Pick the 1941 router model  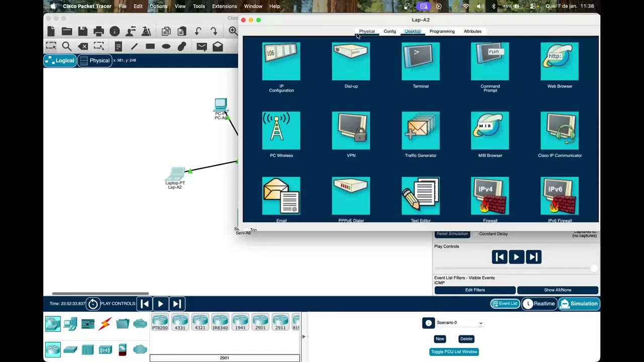click(x=240, y=322)
